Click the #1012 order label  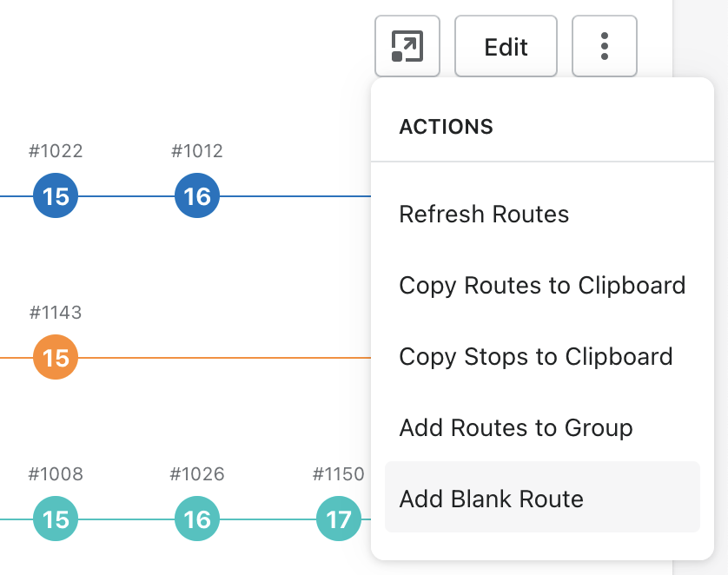click(197, 151)
